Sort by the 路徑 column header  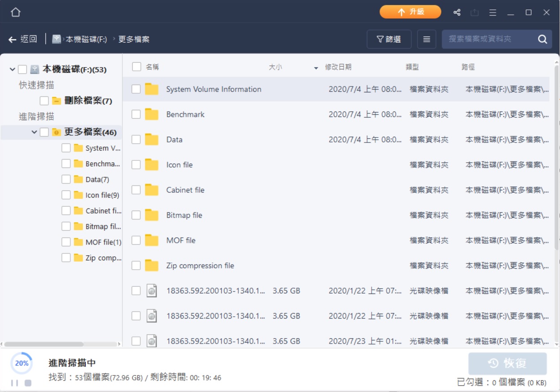tap(468, 67)
